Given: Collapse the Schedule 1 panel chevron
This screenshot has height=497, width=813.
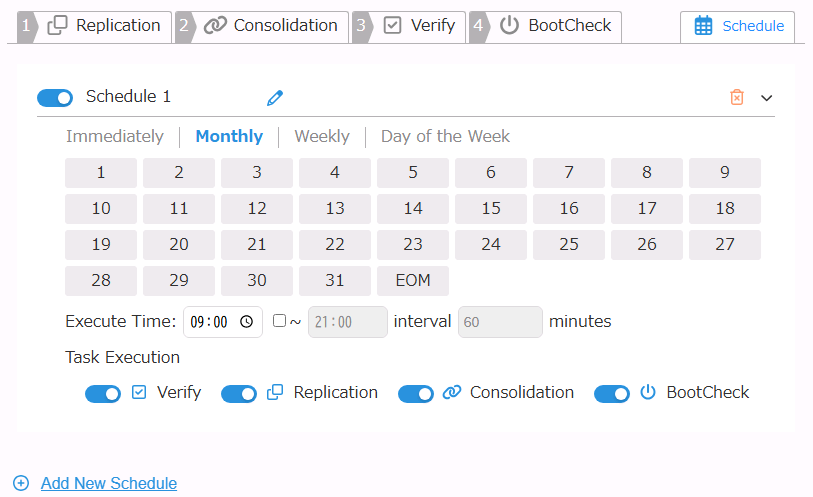Looking at the screenshot, I should (x=767, y=97).
